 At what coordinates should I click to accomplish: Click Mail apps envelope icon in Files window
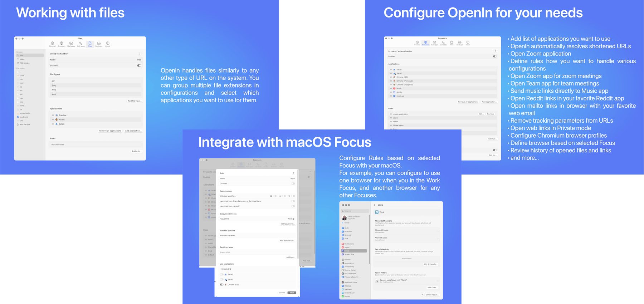tap(71, 44)
